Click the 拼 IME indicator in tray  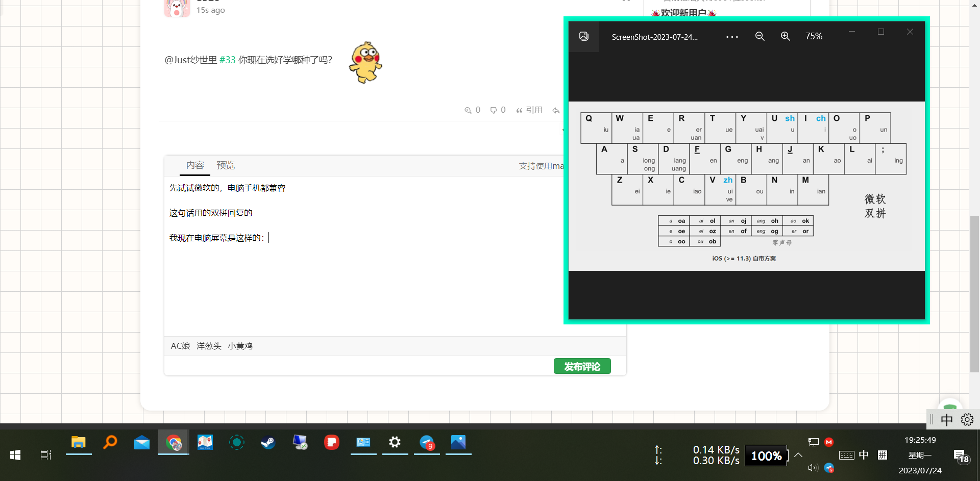[x=883, y=455]
